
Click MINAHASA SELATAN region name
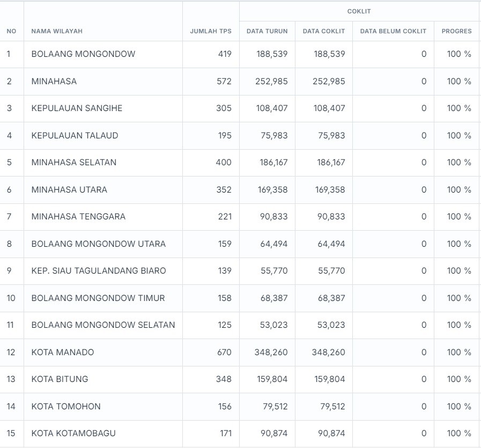[x=74, y=163]
